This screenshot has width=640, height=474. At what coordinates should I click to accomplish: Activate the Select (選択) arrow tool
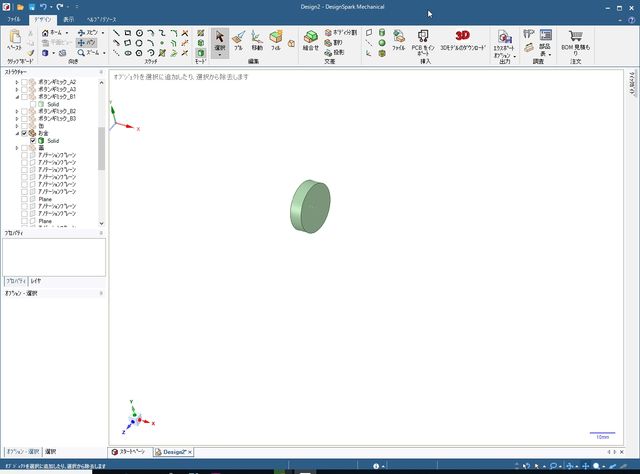coord(220,42)
